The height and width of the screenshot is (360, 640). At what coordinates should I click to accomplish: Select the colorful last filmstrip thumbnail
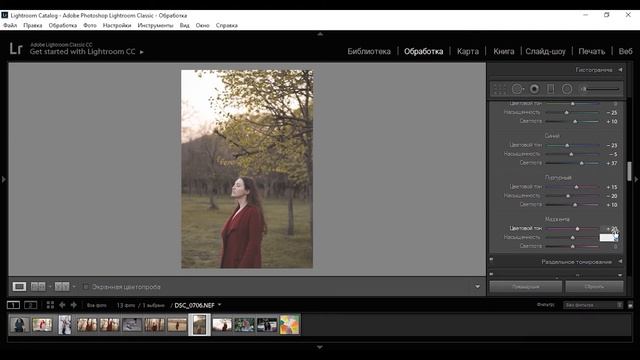click(x=289, y=325)
